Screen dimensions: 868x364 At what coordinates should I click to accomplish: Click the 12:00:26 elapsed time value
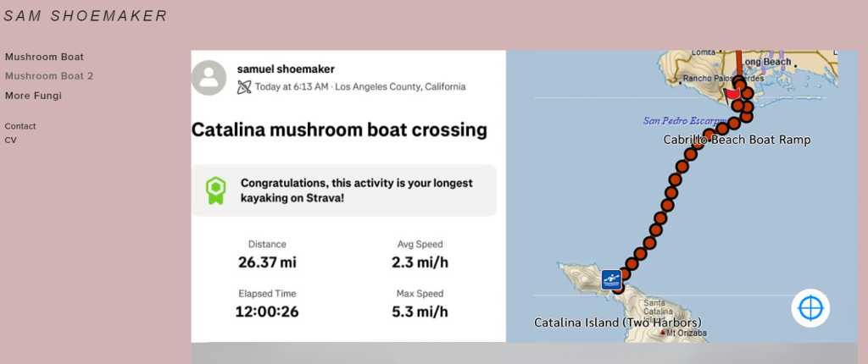click(267, 312)
